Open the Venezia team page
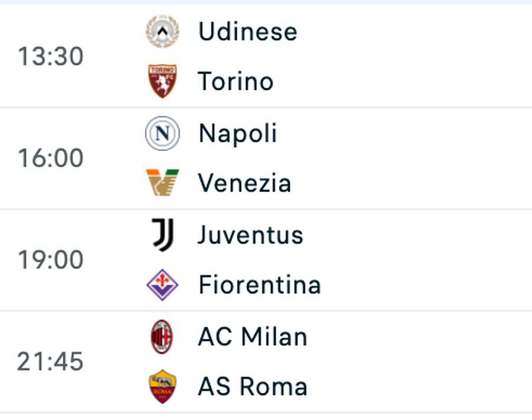This screenshot has height=420, width=532. point(244,183)
